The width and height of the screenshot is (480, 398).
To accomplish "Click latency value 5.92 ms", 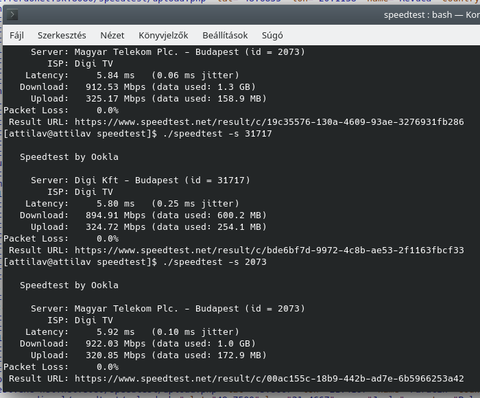I will click(115, 332).
